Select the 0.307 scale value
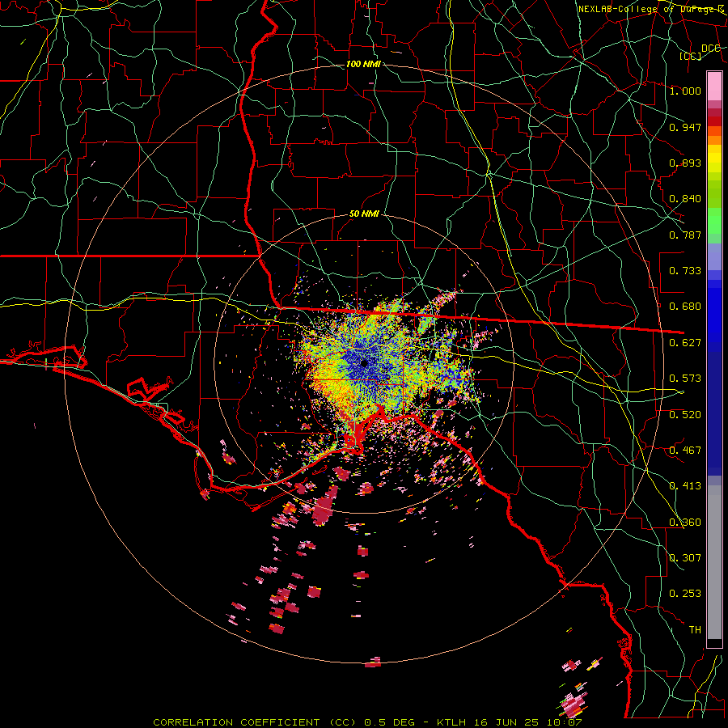The width and height of the screenshot is (728, 728). [685, 558]
